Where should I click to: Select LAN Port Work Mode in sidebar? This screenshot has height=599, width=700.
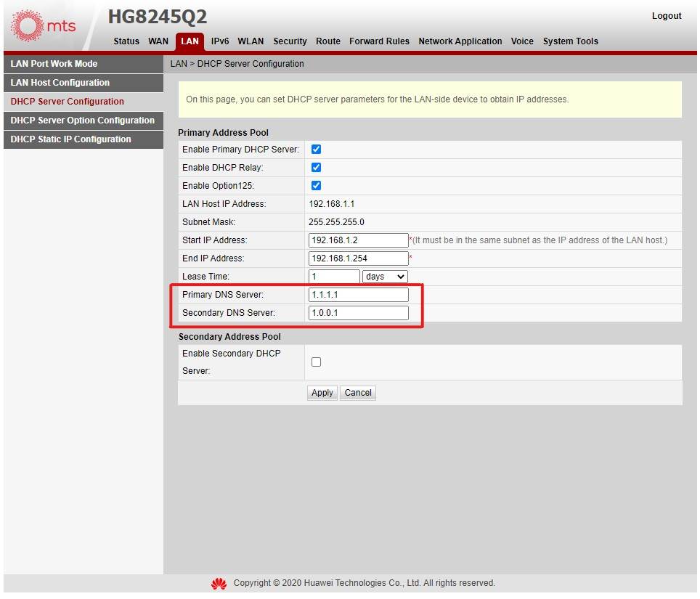point(54,64)
